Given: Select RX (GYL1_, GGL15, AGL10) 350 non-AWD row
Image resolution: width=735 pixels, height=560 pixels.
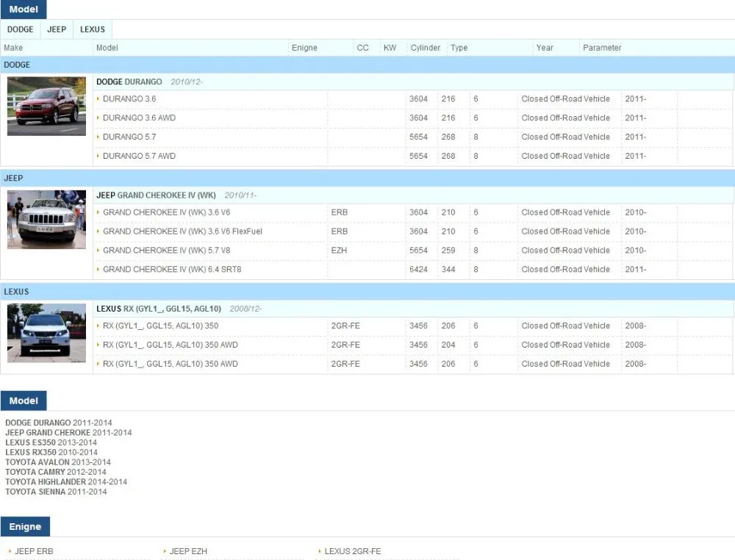Looking at the screenshot, I should pos(160,326).
